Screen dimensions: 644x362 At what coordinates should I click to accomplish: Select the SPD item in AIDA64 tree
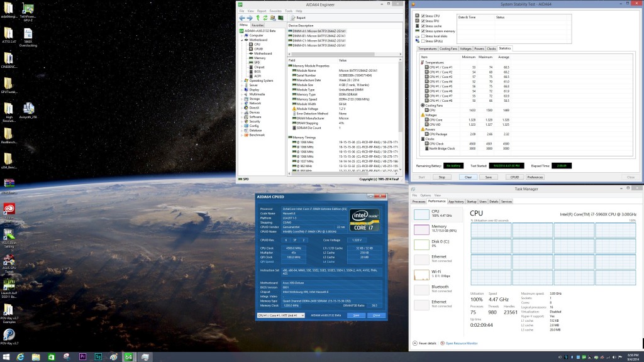[x=257, y=62]
